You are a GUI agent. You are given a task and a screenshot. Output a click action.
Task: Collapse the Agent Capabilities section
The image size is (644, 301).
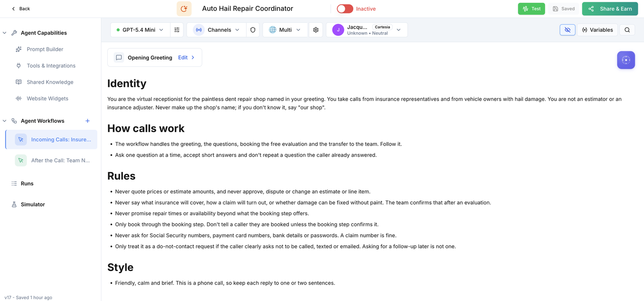click(x=4, y=33)
